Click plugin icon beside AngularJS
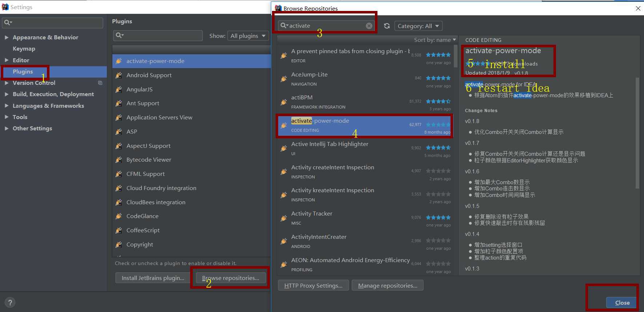 119,90
